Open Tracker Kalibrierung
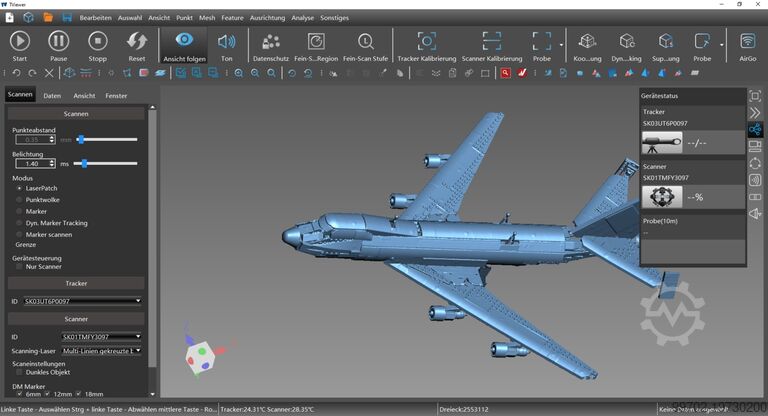Viewport: 768px width, 416px height. click(426, 41)
